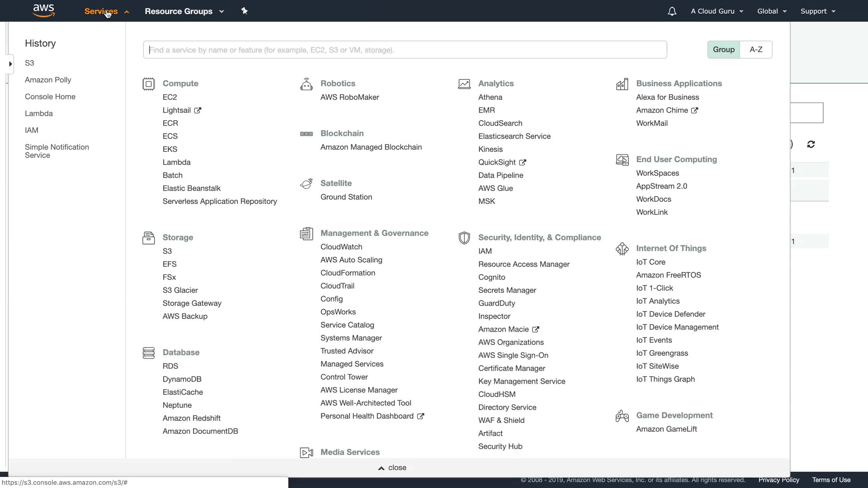868x488 pixels.
Task: Open the Resource Groups dropdown
Action: pos(184,11)
